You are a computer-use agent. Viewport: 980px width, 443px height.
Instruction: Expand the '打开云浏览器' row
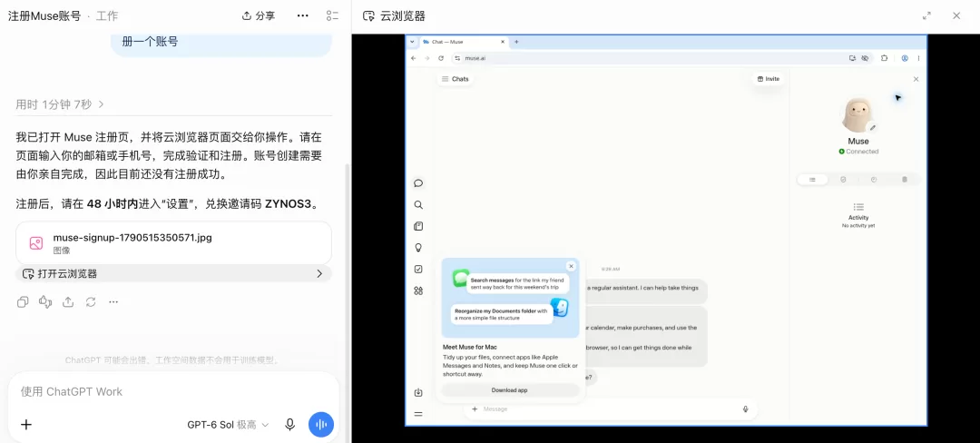[x=173, y=273]
